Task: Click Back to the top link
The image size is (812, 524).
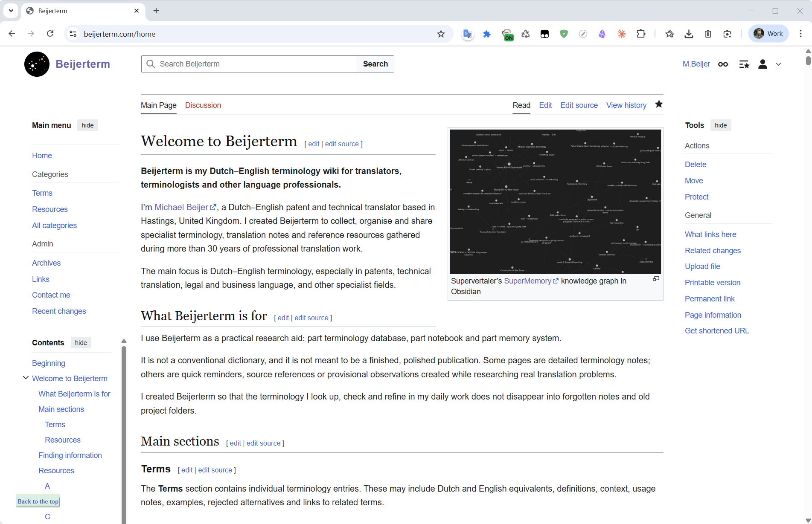Action: [38, 501]
